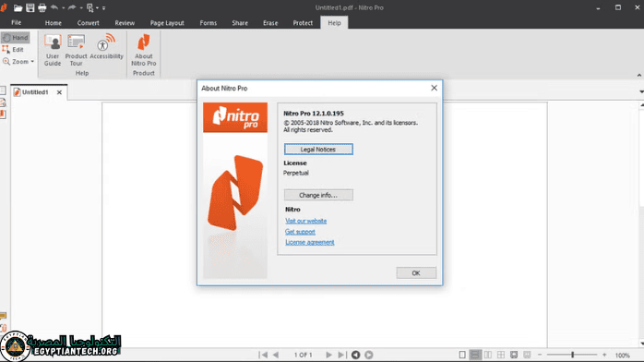644x362 pixels.
Task: Open the Get support link
Action: (300, 232)
